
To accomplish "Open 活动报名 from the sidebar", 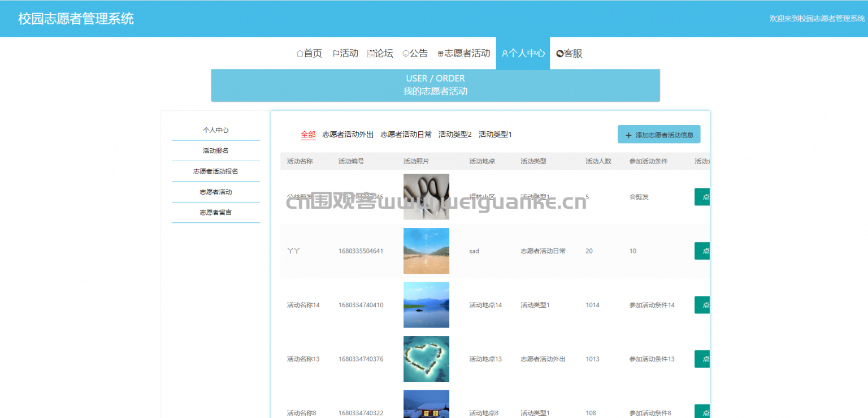I will pyautogui.click(x=216, y=150).
